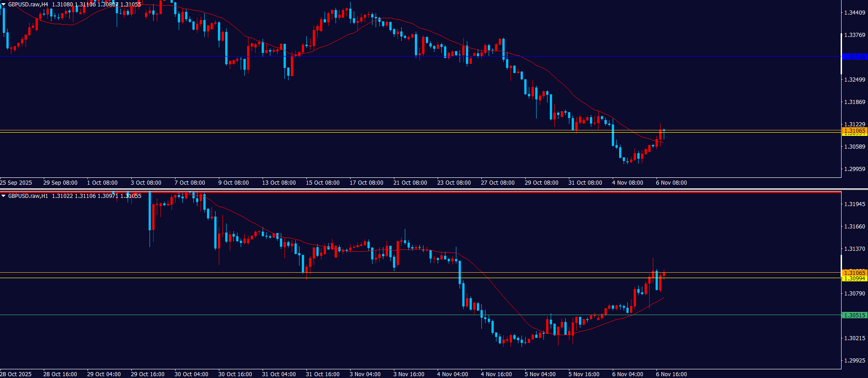Screen dimensions: 868x378
Task: Click the '25 Sep 2025' date on H4 axis
Action: point(16,183)
